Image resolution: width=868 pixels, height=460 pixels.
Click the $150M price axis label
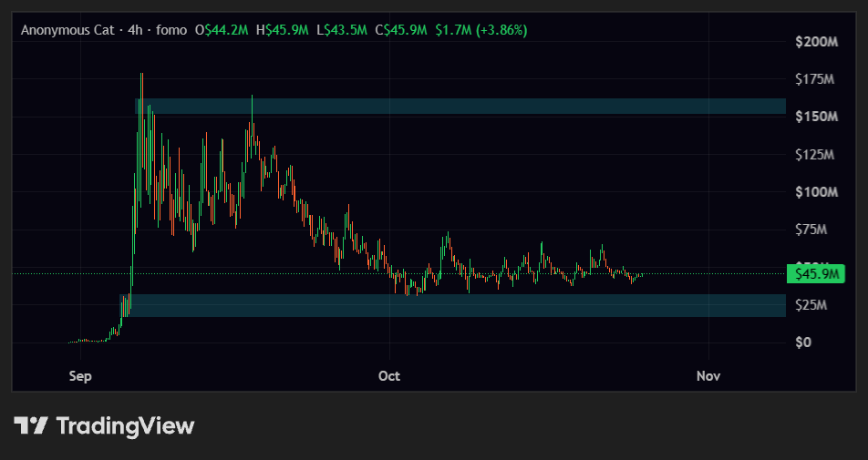tap(817, 117)
